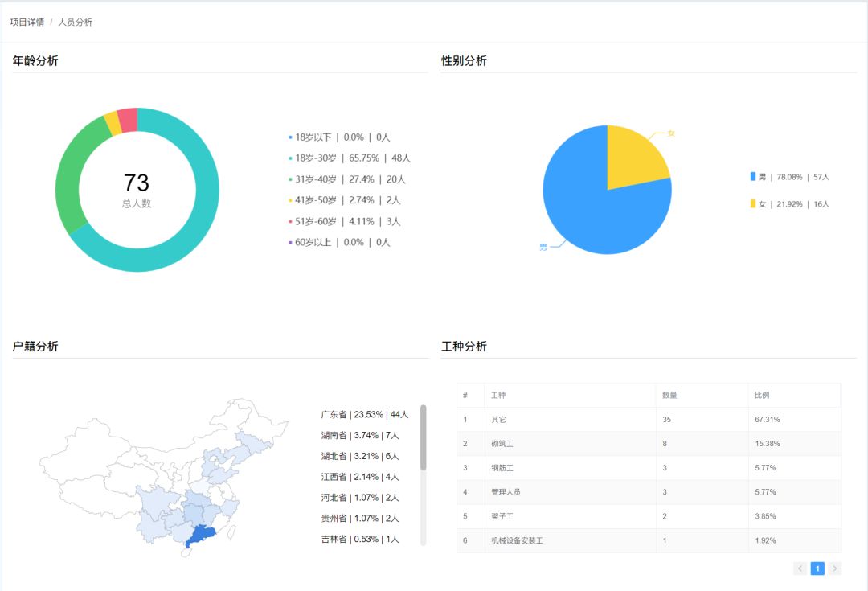This screenshot has width=868, height=591.
Task: Select 湖南省 entry in province list
Action: [359, 436]
